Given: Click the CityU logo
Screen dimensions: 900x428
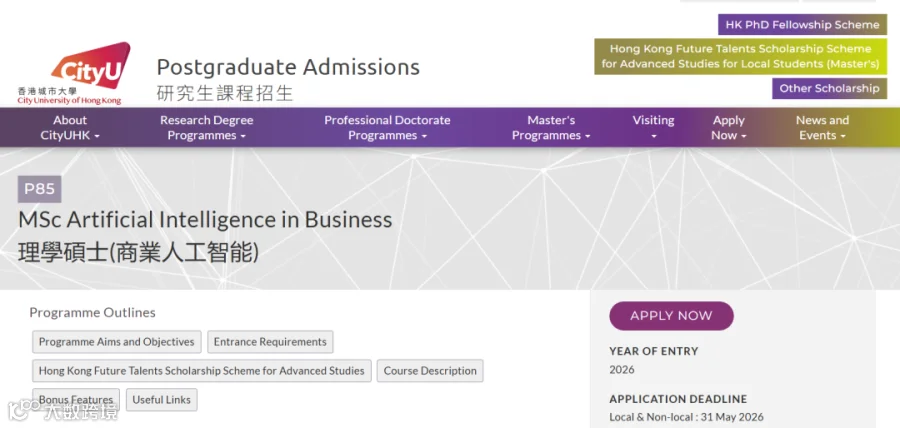Looking at the screenshot, I should click(73, 73).
